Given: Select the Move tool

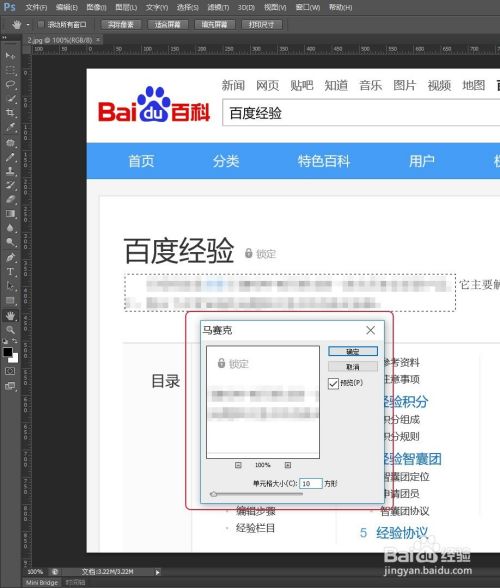Looking at the screenshot, I should point(10,56).
